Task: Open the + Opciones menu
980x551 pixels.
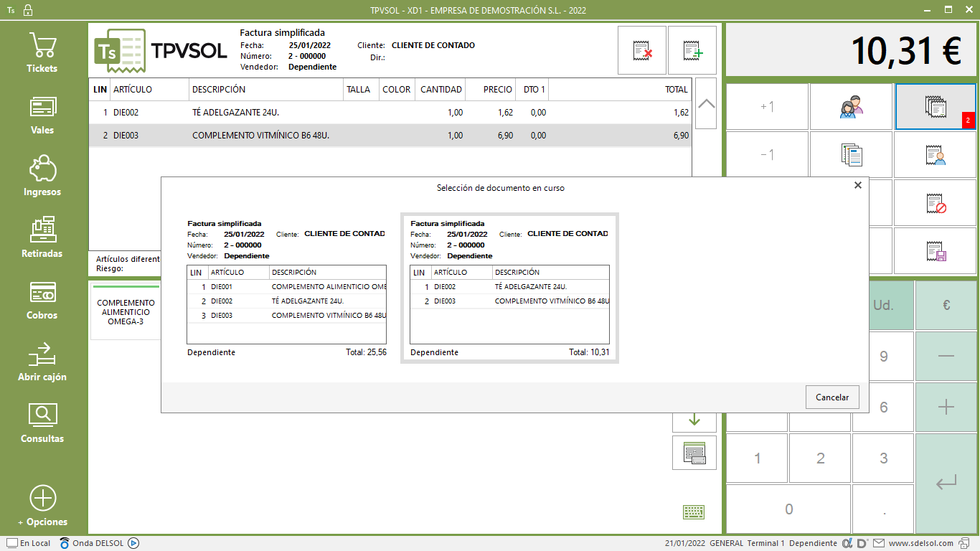Action: (x=42, y=507)
